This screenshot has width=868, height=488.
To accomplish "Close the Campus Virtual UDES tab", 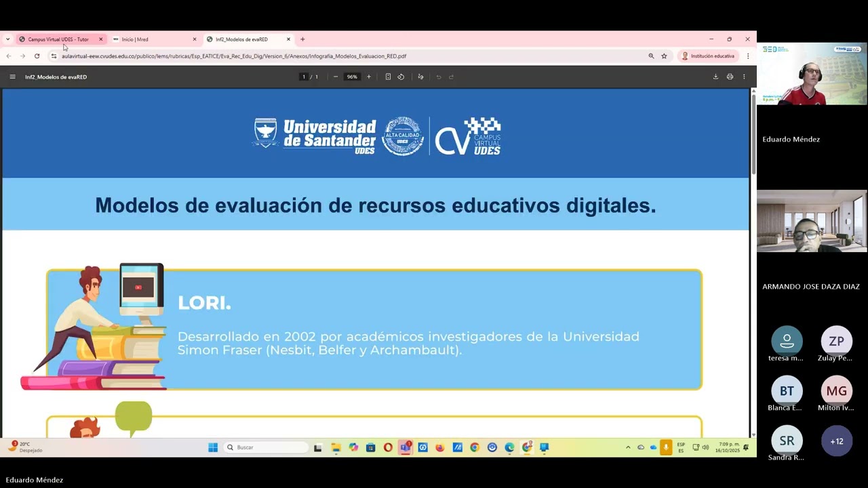I will (100, 39).
